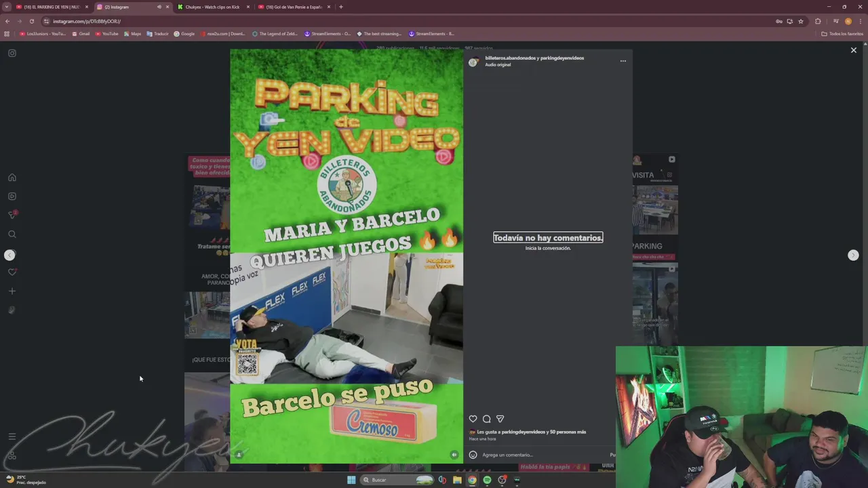Open a new browser tab
Screen dimensions: 868x488
340,7
